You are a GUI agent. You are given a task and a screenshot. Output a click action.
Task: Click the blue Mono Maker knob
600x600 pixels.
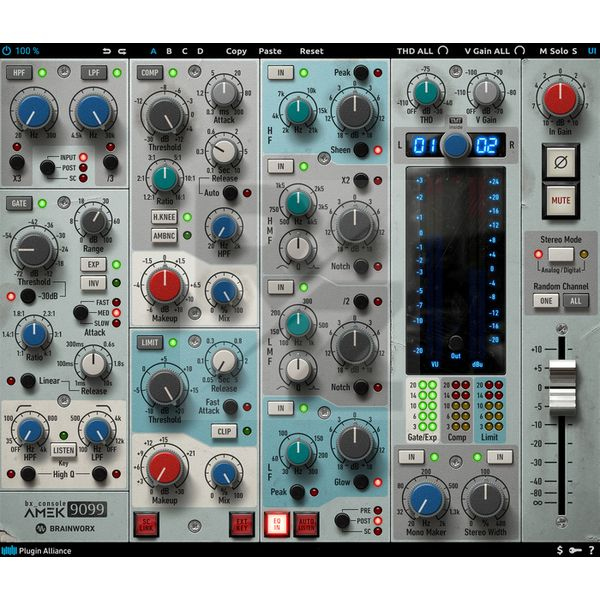coord(426,500)
